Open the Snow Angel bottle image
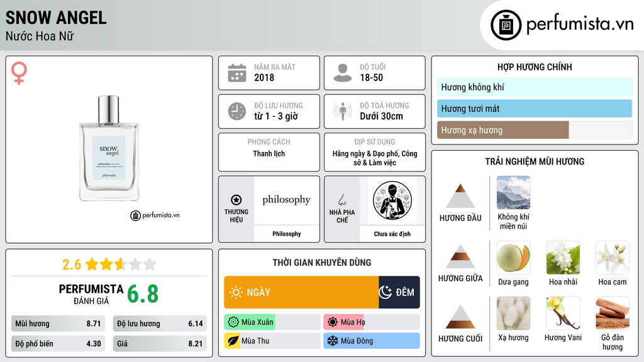The image size is (644, 362). pyautogui.click(x=109, y=149)
